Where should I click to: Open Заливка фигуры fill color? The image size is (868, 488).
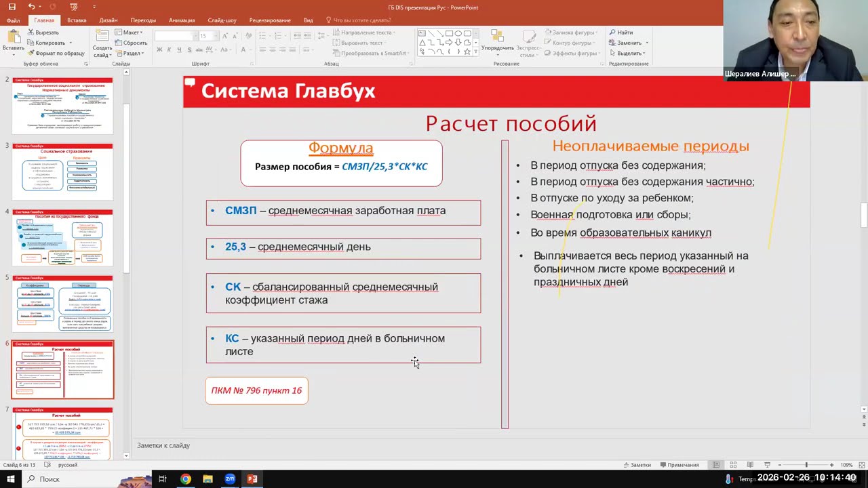coord(570,33)
